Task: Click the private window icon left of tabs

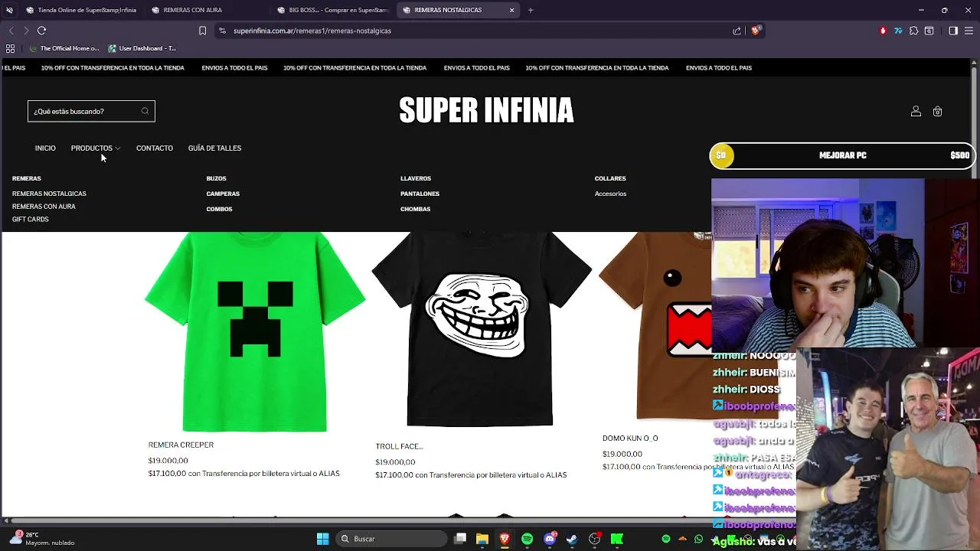Action: coord(9,10)
